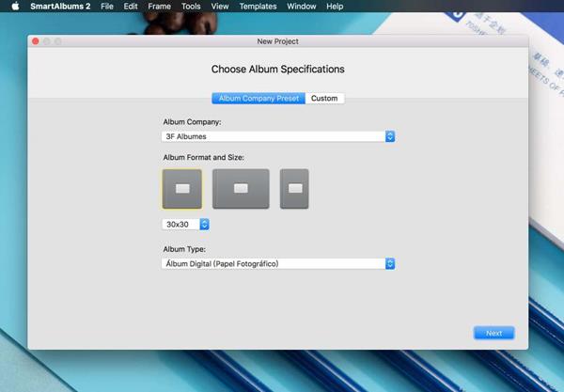Click the Next button
This screenshot has height=392, width=564.
pos(493,333)
